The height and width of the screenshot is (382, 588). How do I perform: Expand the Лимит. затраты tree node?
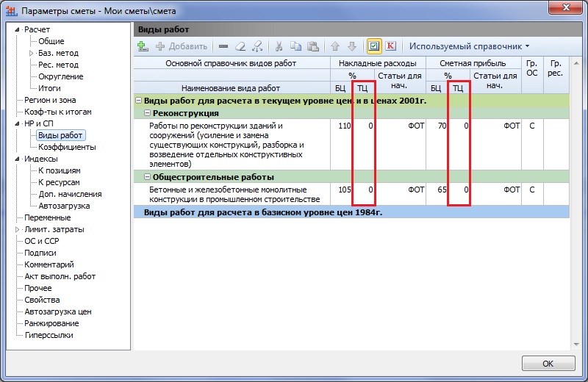pos(17,229)
